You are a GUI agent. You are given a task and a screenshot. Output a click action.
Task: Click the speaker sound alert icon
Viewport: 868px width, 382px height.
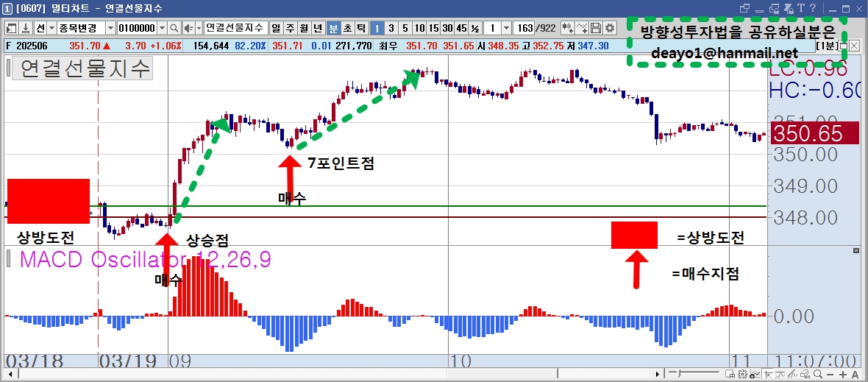coord(189,28)
